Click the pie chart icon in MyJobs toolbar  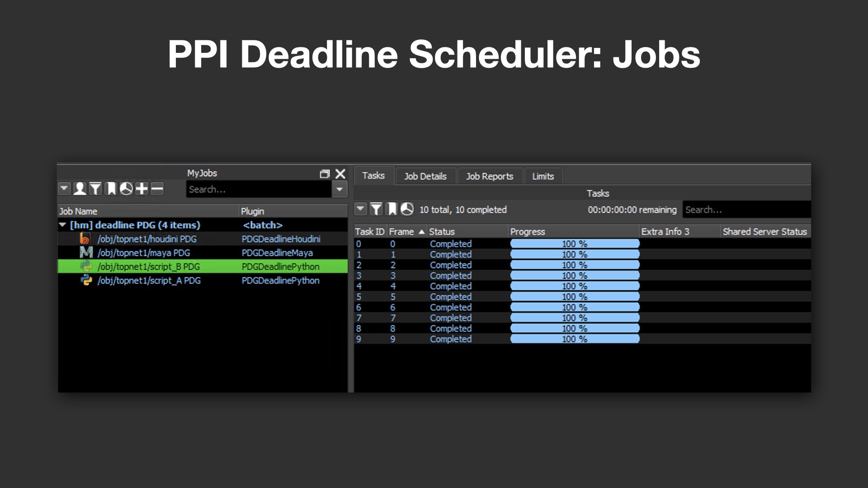tap(126, 188)
